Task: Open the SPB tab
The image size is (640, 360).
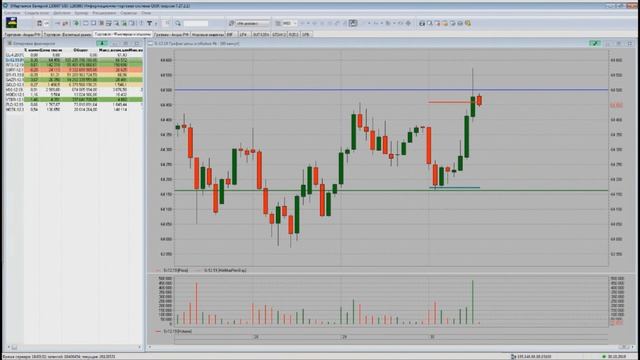Action: (306, 35)
